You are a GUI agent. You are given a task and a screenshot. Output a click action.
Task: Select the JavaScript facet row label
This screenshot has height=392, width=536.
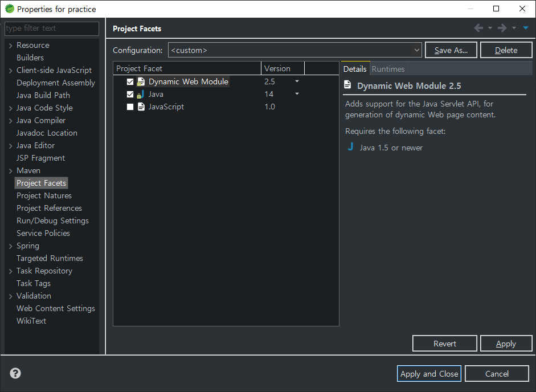coord(166,107)
